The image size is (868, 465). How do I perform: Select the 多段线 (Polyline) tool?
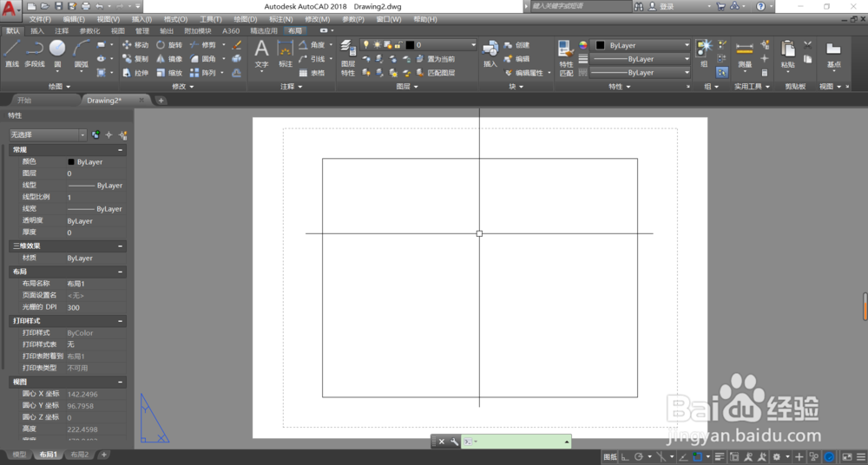(35, 53)
